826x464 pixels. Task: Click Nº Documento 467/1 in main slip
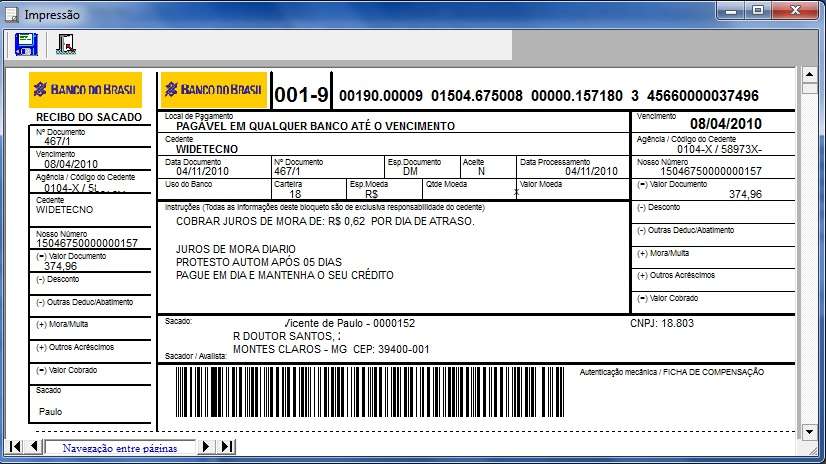tap(287, 171)
